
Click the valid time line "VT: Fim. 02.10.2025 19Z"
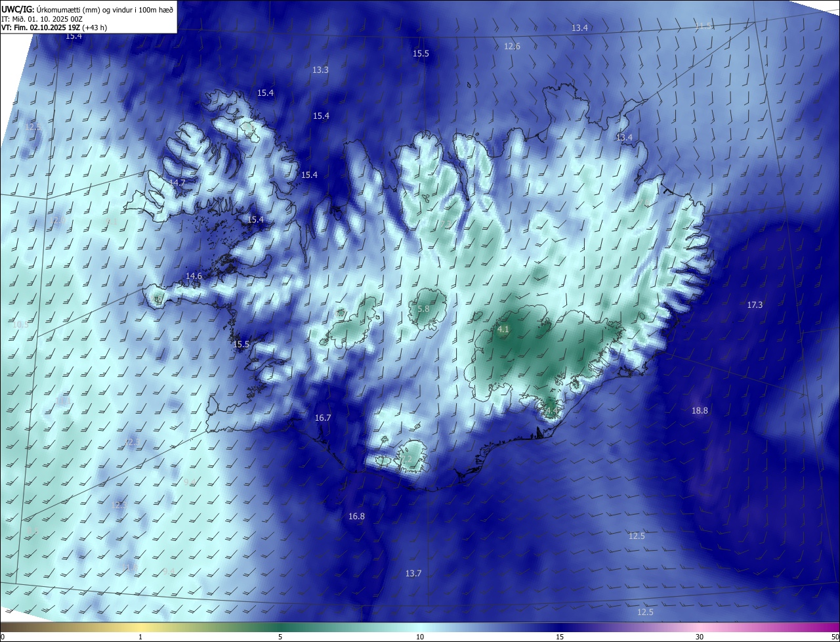(40, 28)
